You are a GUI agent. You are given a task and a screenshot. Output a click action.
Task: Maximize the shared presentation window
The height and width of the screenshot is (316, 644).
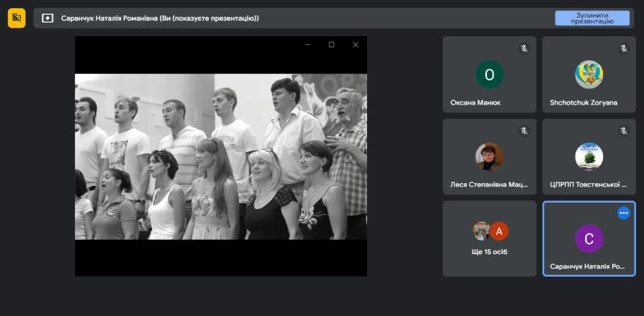[x=332, y=45]
